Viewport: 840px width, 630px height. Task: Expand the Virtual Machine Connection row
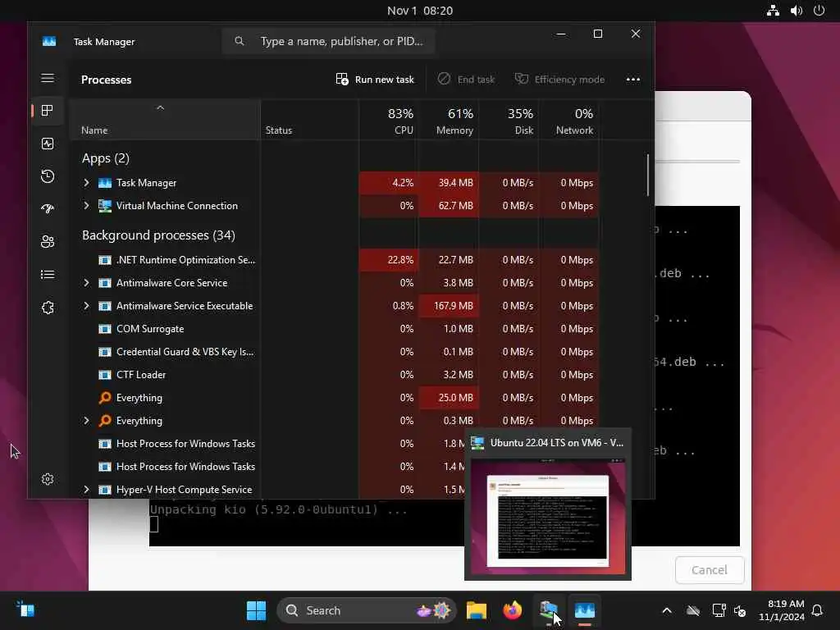pos(86,206)
